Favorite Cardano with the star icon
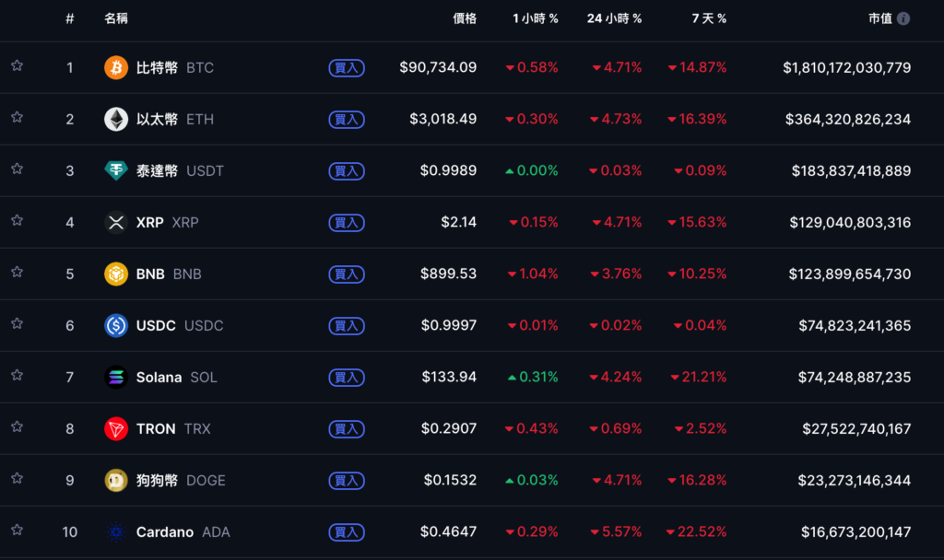Image resolution: width=944 pixels, height=560 pixels. pos(17,531)
